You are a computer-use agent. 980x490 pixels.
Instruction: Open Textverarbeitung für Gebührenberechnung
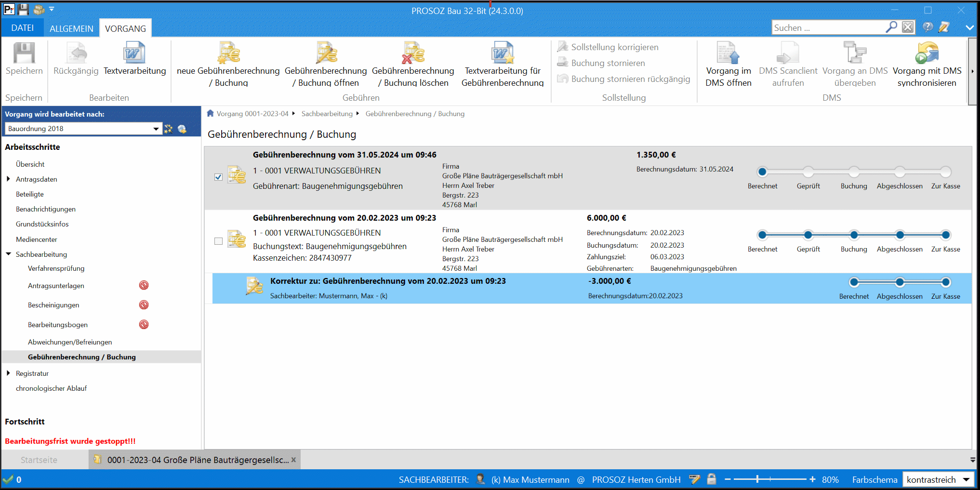tap(503, 65)
